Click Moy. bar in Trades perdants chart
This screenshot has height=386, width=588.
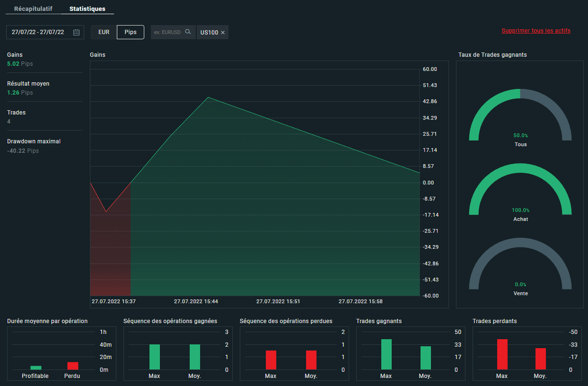tap(541, 359)
